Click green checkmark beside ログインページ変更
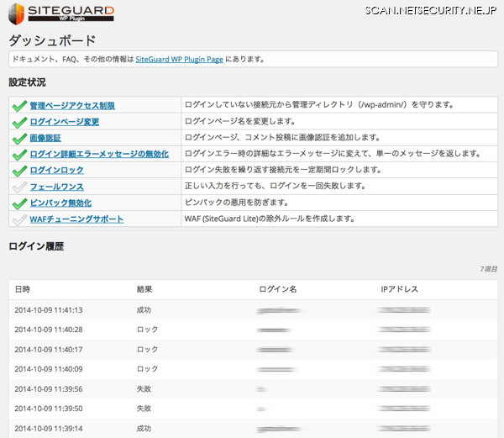 pyautogui.click(x=19, y=122)
